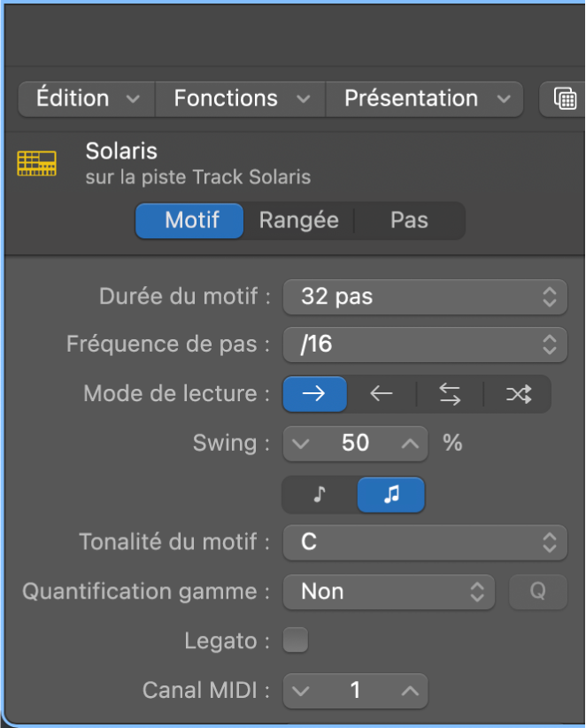Click the yellow pattern region icon
Screen dimensions: 586x728
click(36, 163)
